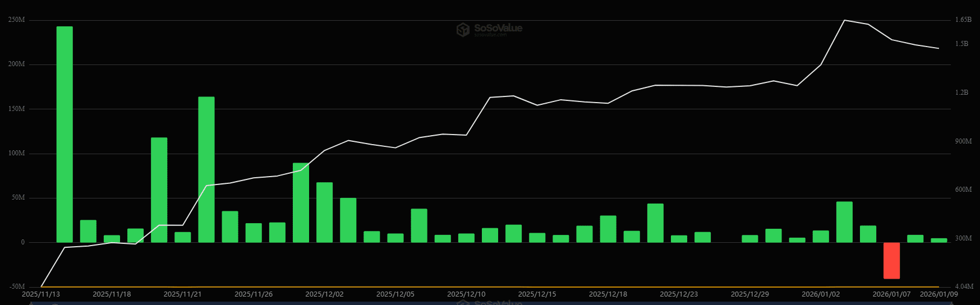Select the green bar reaching about 163M
The image size is (980, 305).
206,169
